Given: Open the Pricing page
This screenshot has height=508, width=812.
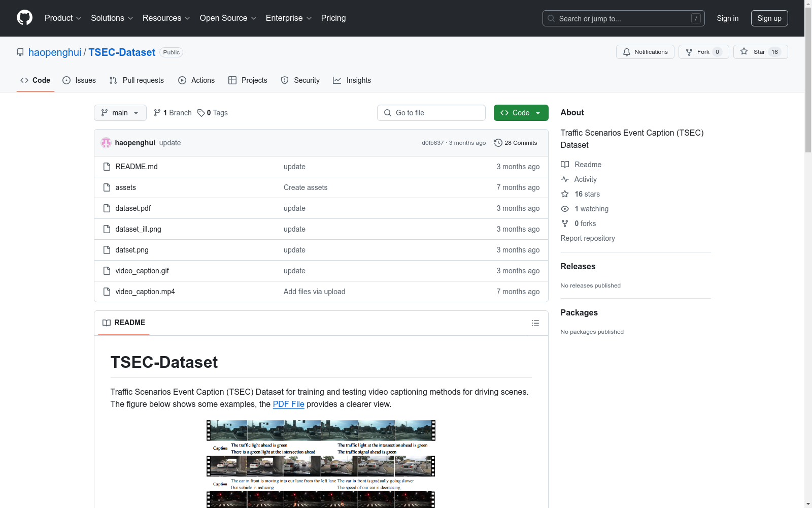Looking at the screenshot, I should 333,18.
